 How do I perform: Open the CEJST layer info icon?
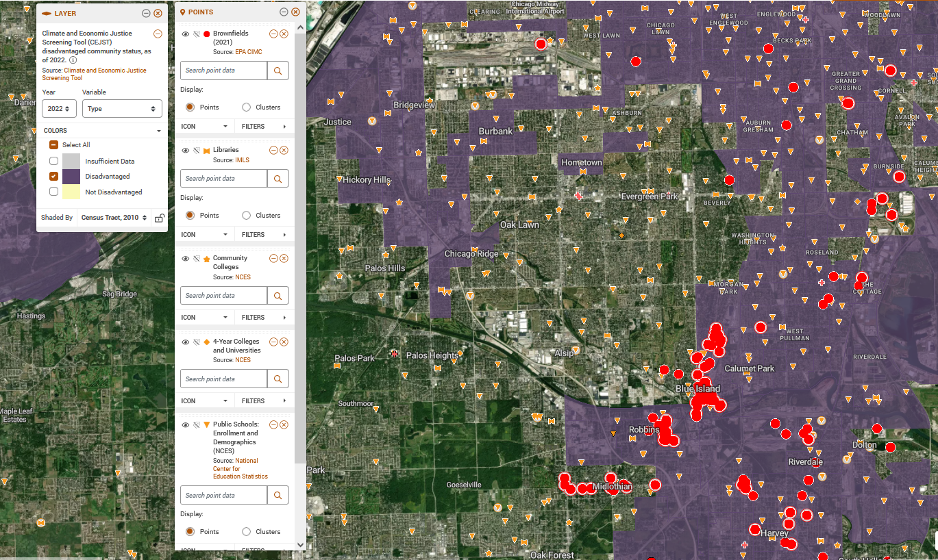tap(73, 60)
